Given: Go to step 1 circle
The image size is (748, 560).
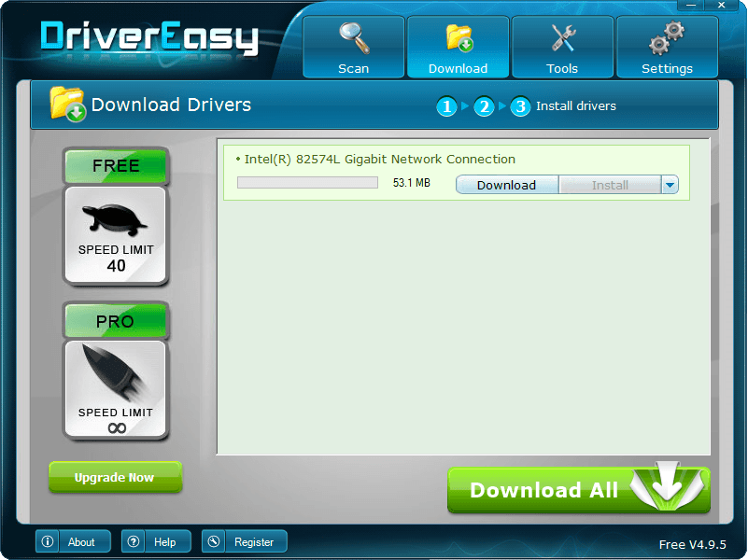Looking at the screenshot, I should pyautogui.click(x=447, y=106).
